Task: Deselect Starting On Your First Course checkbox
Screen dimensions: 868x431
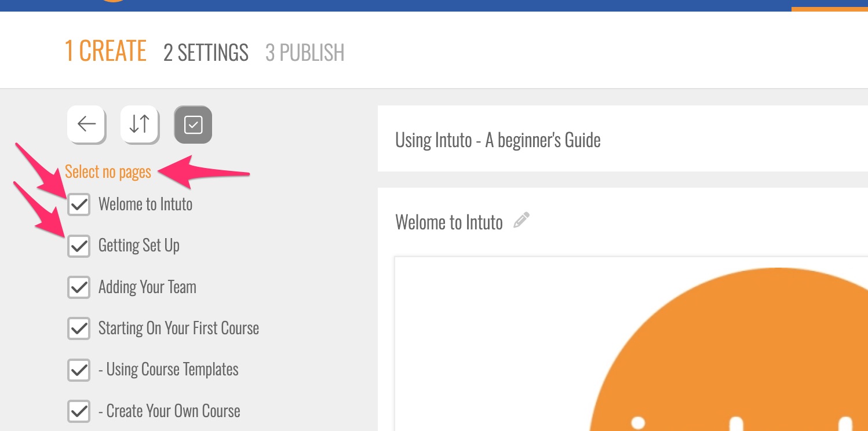Action: (x=79, y=328)
